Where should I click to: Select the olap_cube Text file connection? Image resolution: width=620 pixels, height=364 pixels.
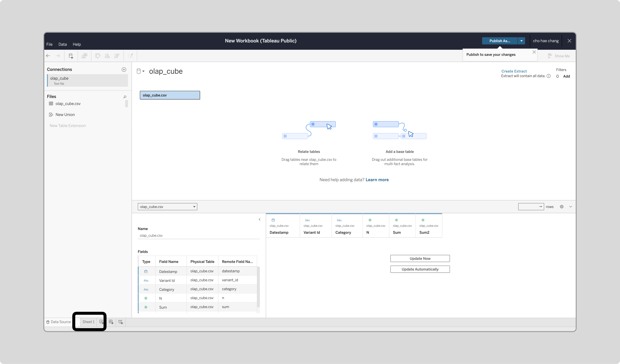pyautogui.click(x=87, y=80)
